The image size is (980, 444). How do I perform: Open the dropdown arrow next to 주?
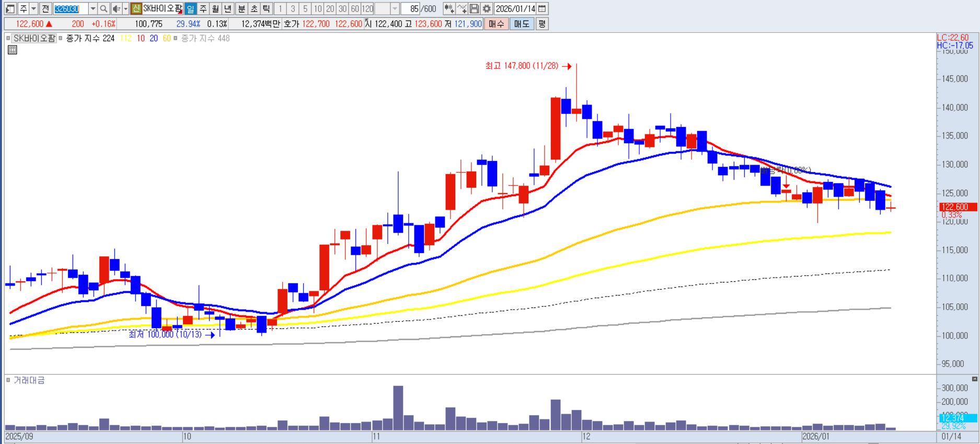point(33,9)
